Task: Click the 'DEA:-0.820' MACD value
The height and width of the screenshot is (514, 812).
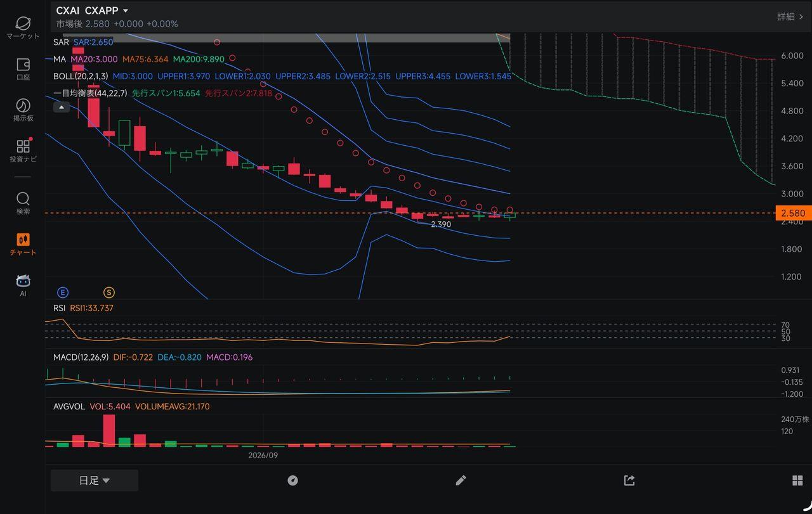Action: [180, 357]
